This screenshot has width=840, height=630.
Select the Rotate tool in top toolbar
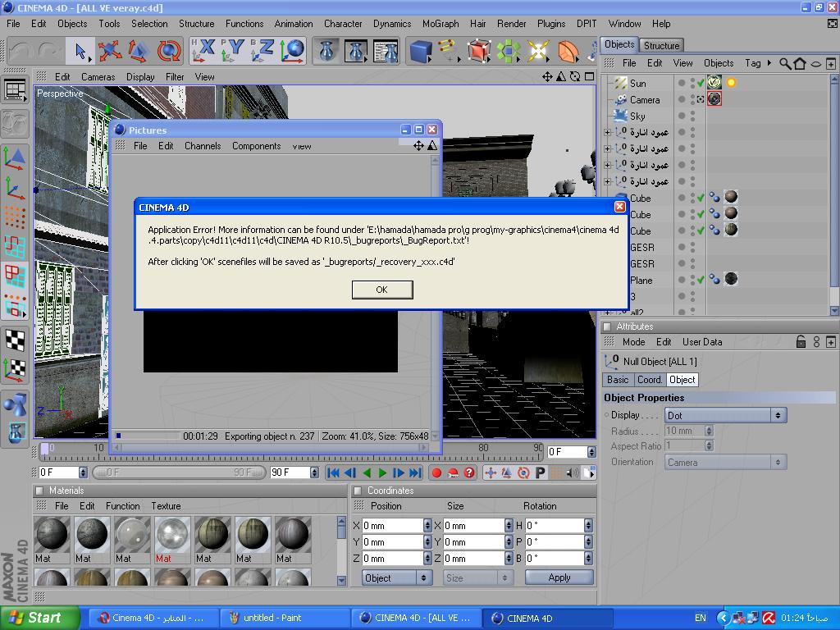168,52
